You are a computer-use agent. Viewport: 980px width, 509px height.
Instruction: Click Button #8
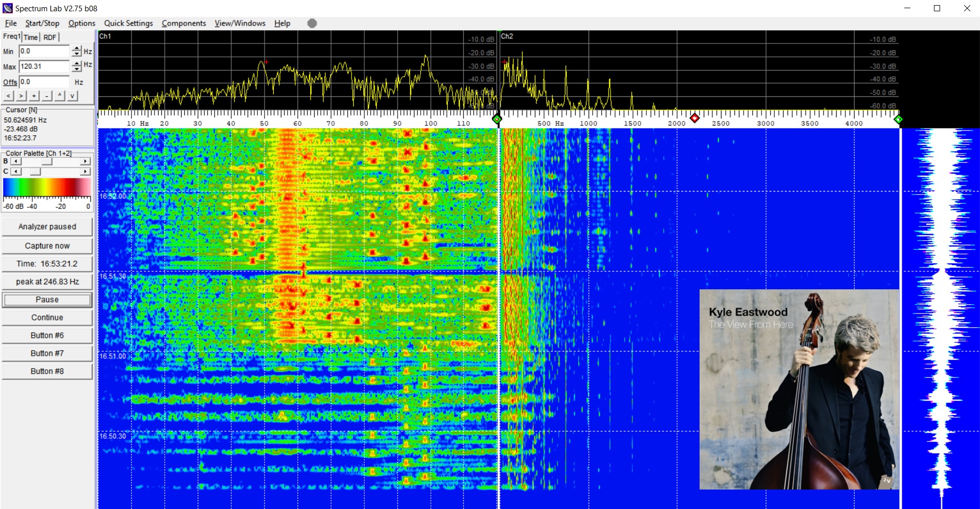point(47,371)
